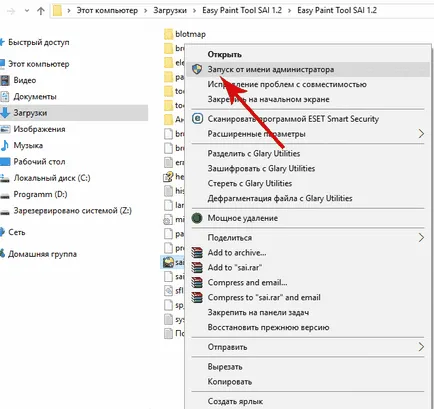Viewport: 434px width, 409px height.
Task: Click the admin shield icon in the context menu
Action: pyautogui.click(x=197, y=69)
